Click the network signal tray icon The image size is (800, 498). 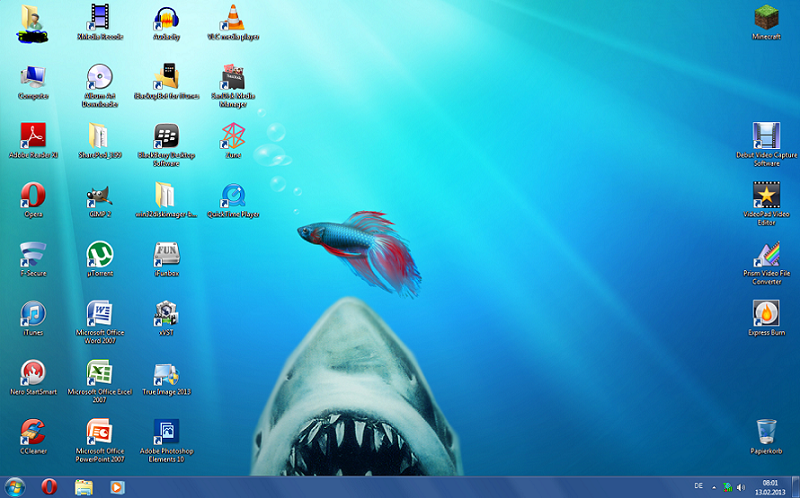point(728,487)
